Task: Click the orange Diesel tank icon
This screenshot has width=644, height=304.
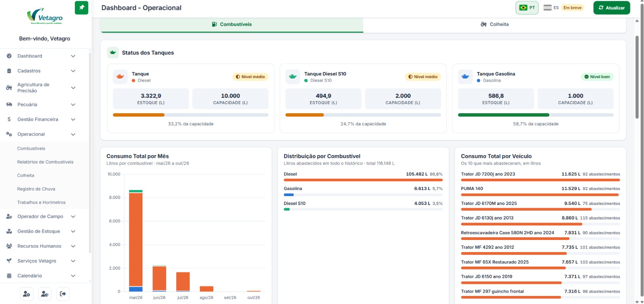Action: point(120,77)
